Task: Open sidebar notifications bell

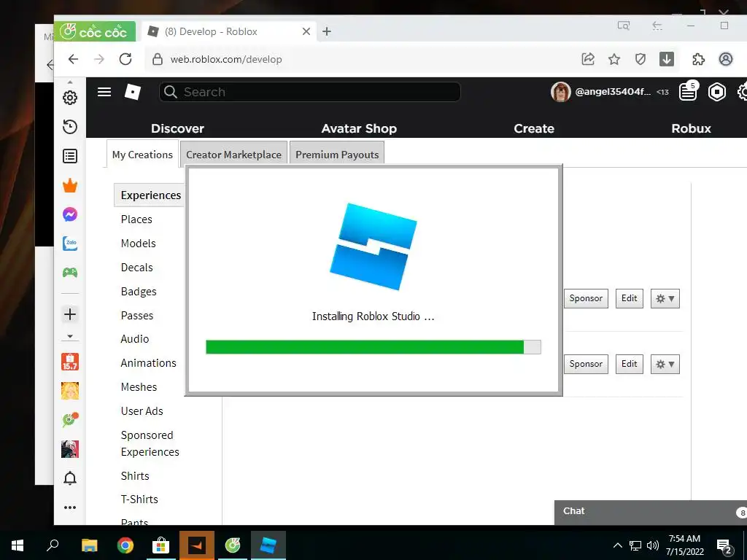Action: point(70,478)
